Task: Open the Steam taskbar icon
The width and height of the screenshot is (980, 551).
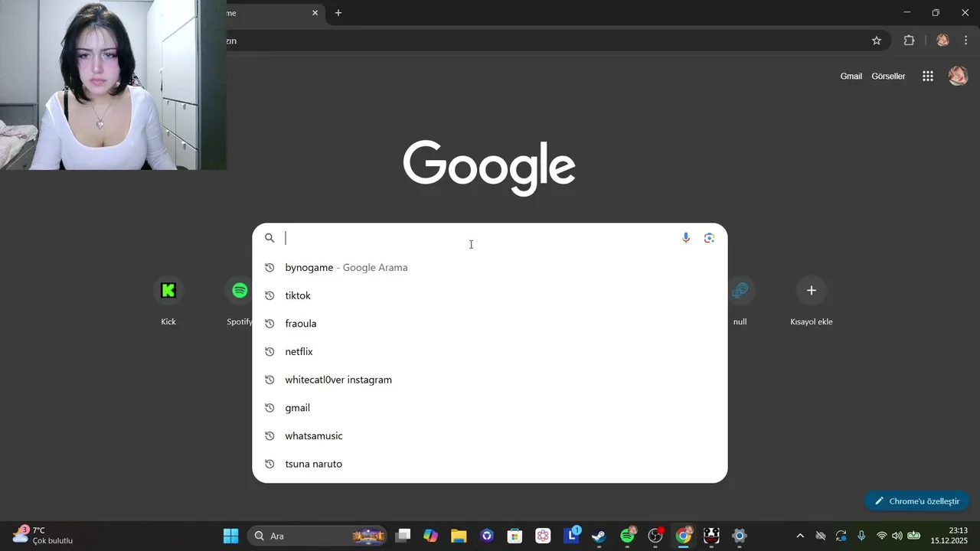Action: (599, 536)
